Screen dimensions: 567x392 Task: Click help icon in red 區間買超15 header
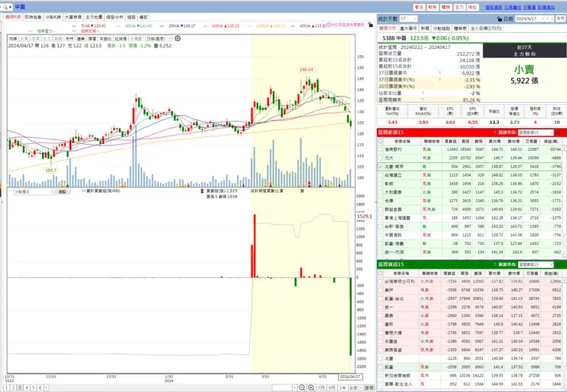495,132
